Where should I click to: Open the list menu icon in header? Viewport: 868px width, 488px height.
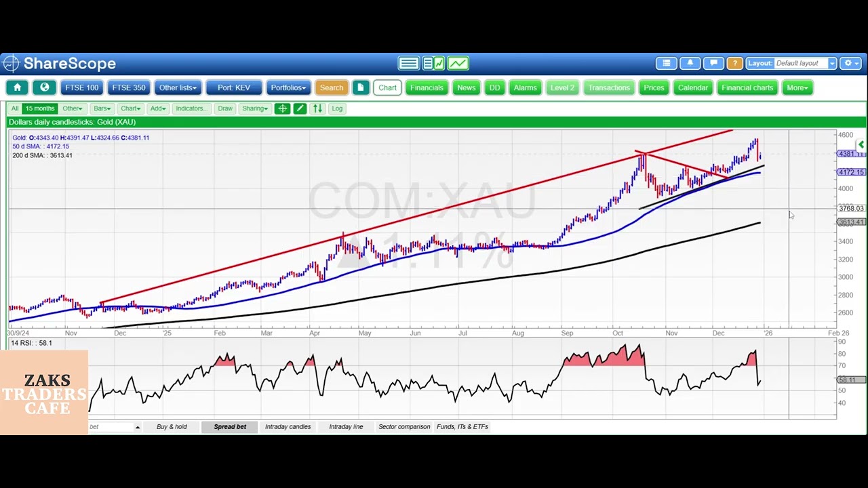click(667, 63)
